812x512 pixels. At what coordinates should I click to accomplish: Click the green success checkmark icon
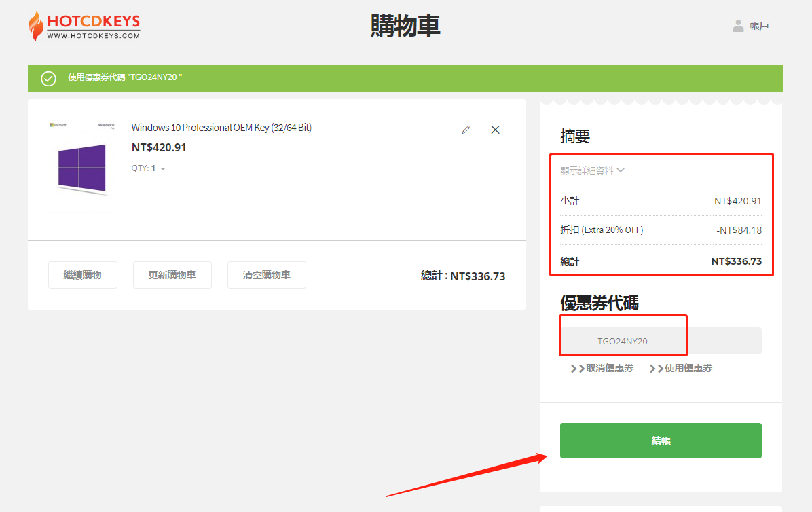(49, 78)
